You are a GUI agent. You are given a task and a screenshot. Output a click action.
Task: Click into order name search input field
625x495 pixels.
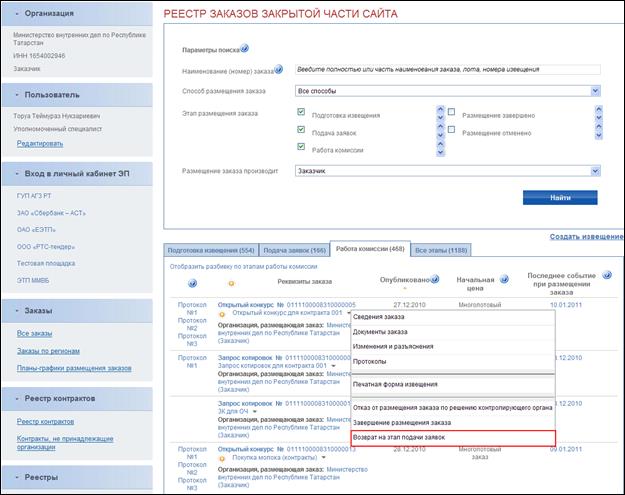448,69
